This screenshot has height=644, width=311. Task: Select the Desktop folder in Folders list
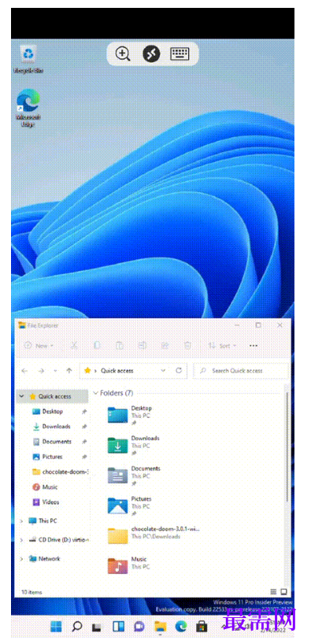[x=129, y=415]
